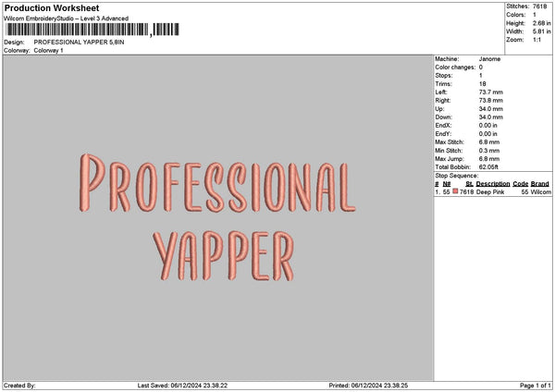Click the Height 2.68 in value
This screenshot has height=392, width=555.
tap(541, 23)
